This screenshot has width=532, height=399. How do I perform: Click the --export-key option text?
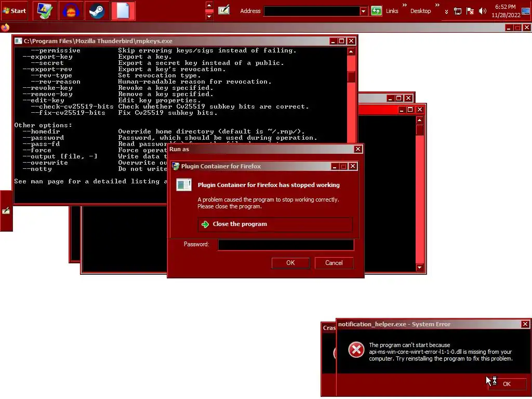47,57
